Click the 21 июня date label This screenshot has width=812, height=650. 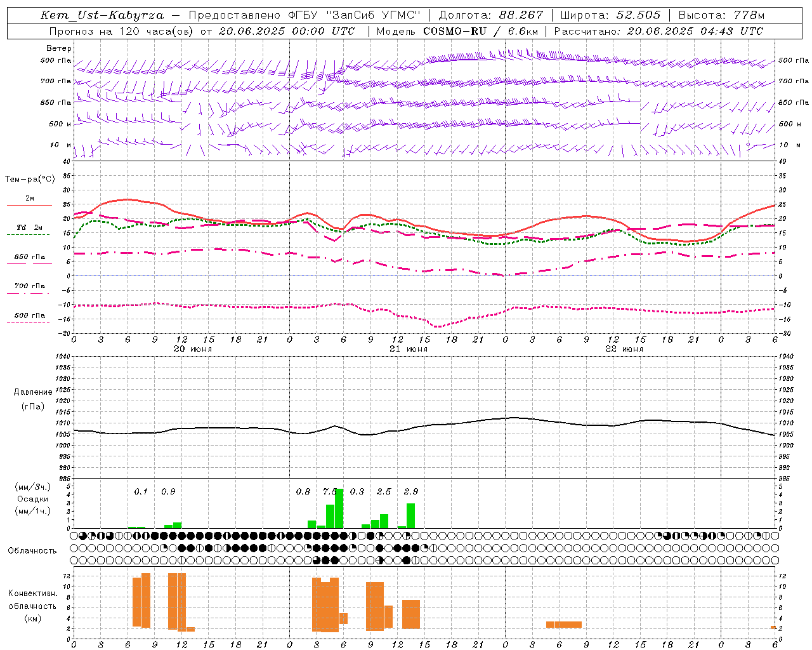tap(409, 348)
